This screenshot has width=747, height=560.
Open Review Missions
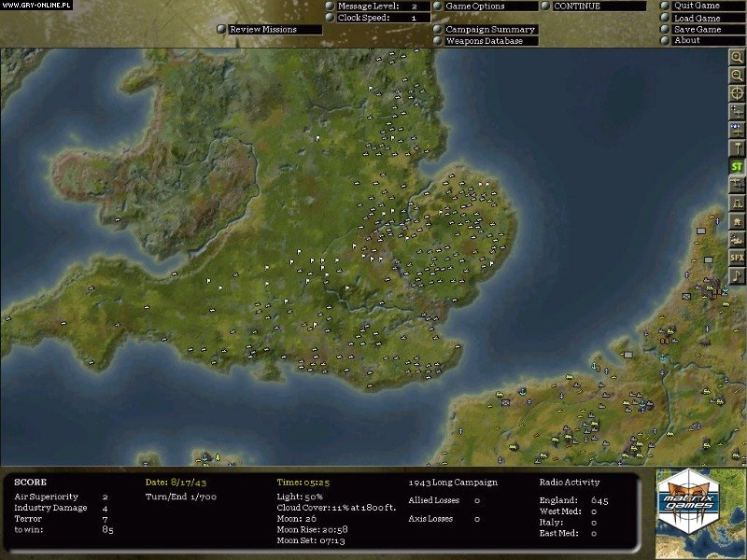264,29
